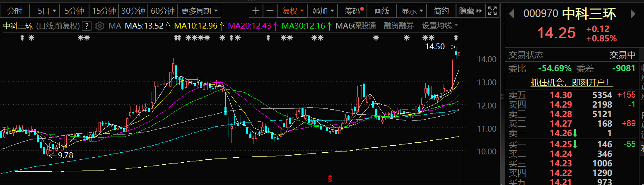Image resolution: width=644 pixels, height=185 pixels.
Task: Select the 卖五 14.30 order row
Action: (572, 95)
